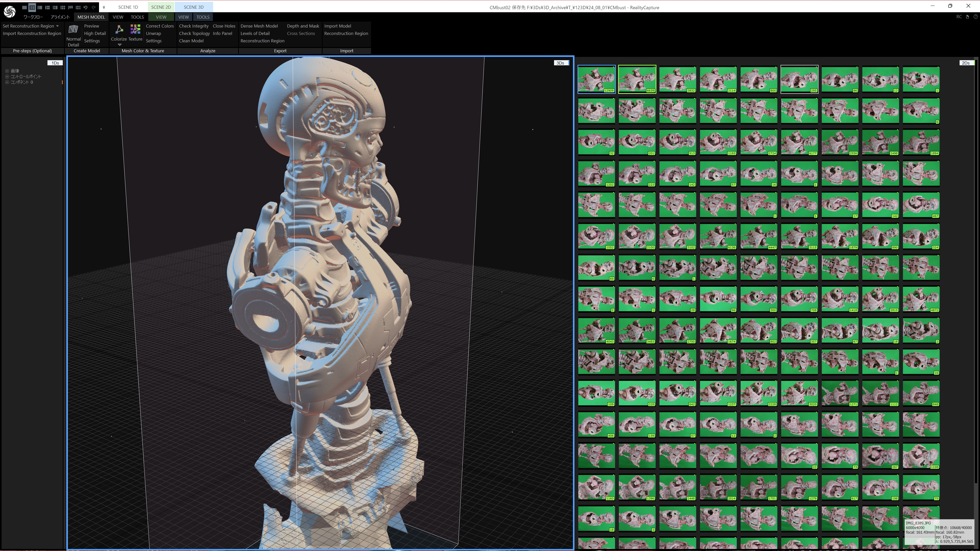Expand the コンポネント 0 tree node
Screen dimensions: 980x551
click(x=7, y=82)
